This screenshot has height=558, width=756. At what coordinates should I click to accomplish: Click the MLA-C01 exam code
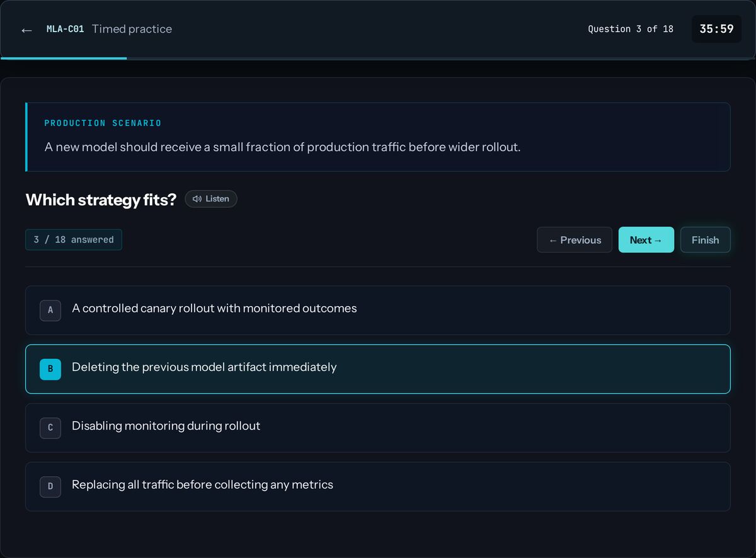65,29
